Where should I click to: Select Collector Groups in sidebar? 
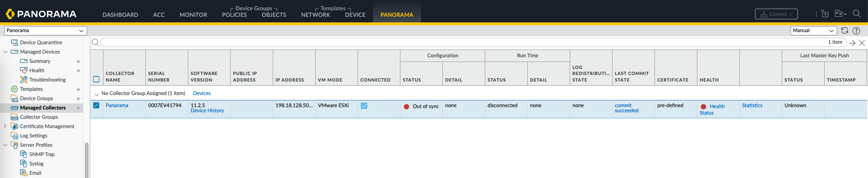tap(39, 117)
